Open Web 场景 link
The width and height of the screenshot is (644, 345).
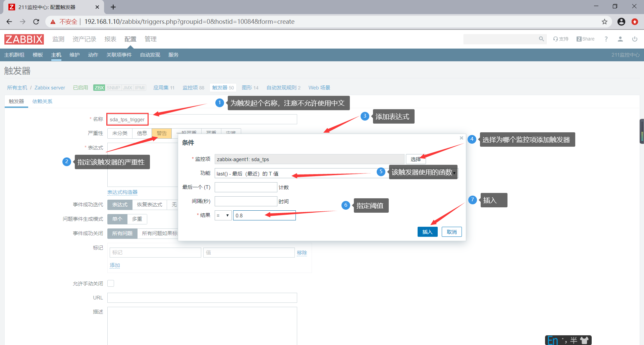(x=319, y=88)
